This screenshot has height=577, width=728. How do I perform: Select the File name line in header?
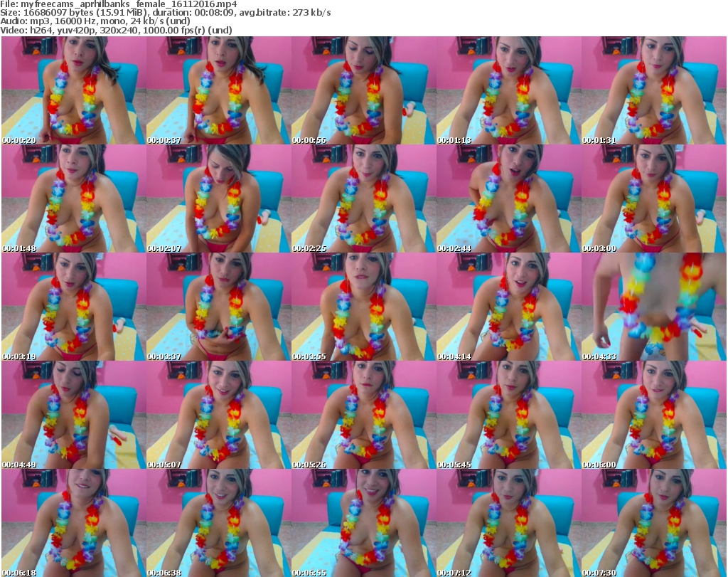coord(119,4)
